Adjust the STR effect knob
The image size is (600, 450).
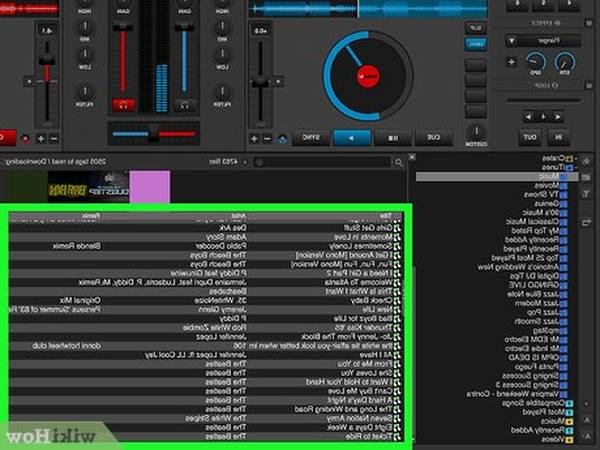(565, 62)
